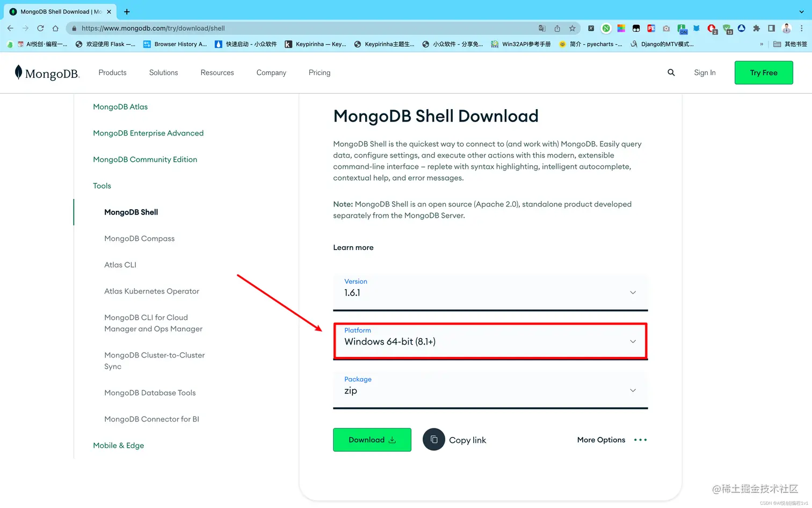Image resolution: width=812 pixels, height=508 pixels.
Task: Open MongoDB Atlas in sidebar
Action: coord(120,106)
